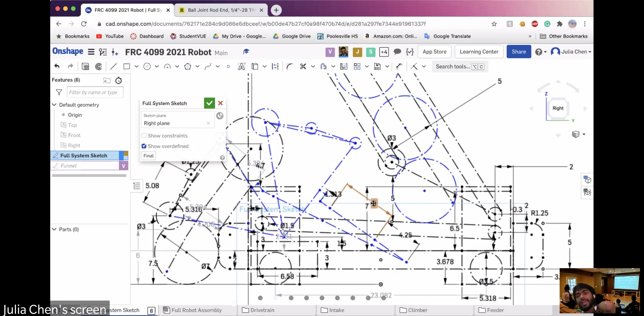644x316 pixels.
Task: Open the arc tool dropdown arrow
Action: point(177,66)
